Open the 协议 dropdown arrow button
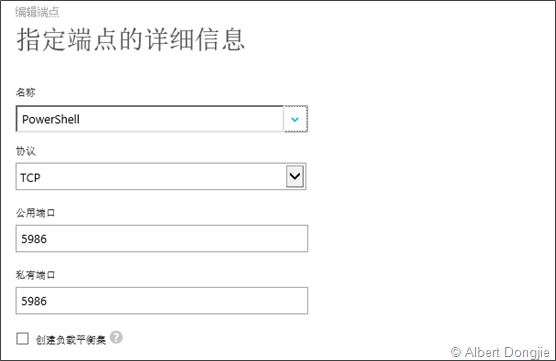The width and height of the screenshot is (556, 361). coord(295,176)
